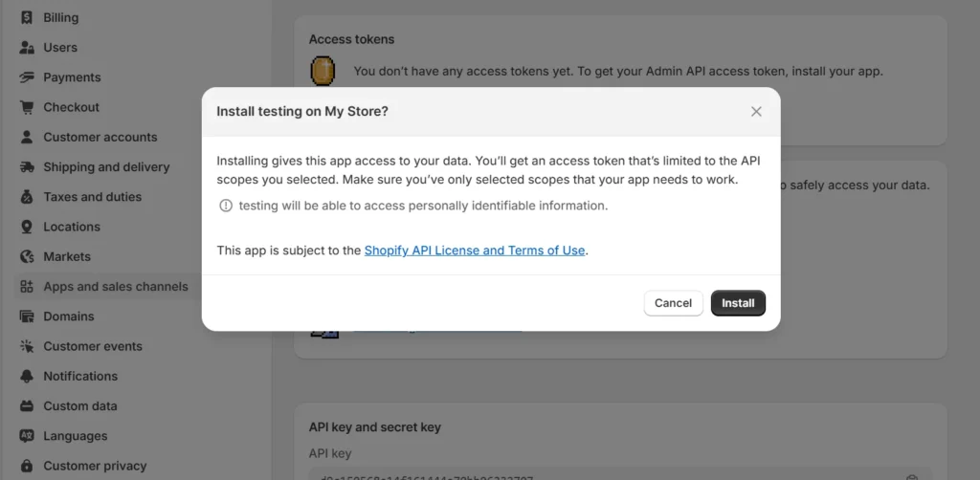Click the Billing sidebar icon
The width and height of the screenshot is (980, 480).
27,17
